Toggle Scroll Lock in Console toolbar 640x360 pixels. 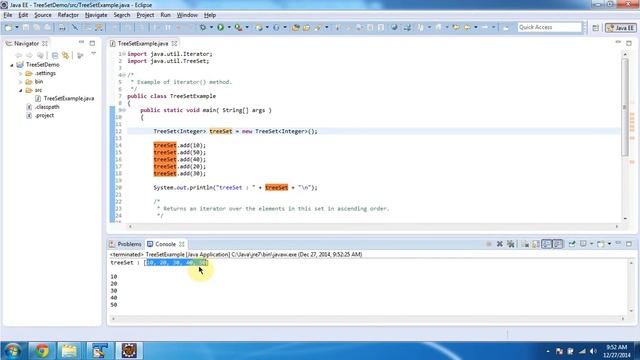coord(536,244)
